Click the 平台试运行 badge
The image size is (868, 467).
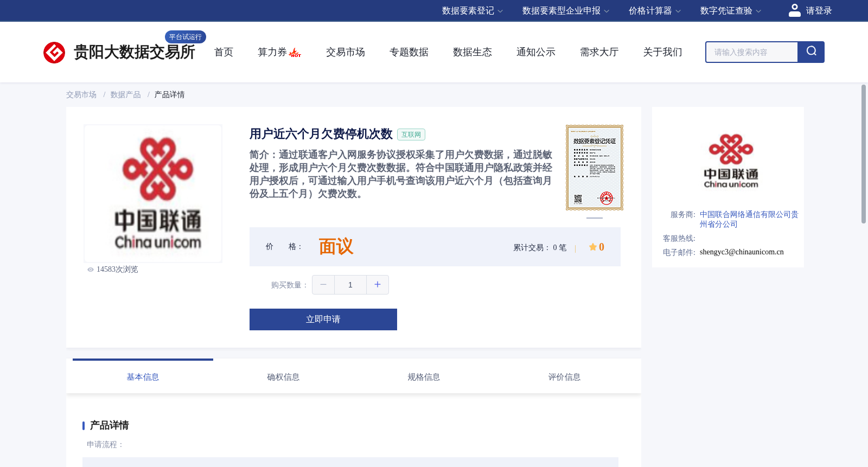pos(186,37)
